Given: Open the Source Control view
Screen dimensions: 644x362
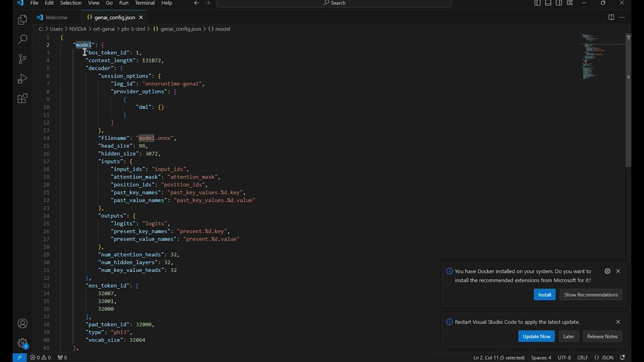Looking at the screenshot, I should 22,59.
